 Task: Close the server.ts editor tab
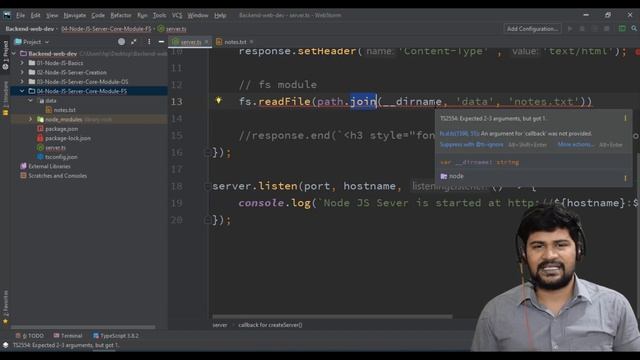(207, 42)
